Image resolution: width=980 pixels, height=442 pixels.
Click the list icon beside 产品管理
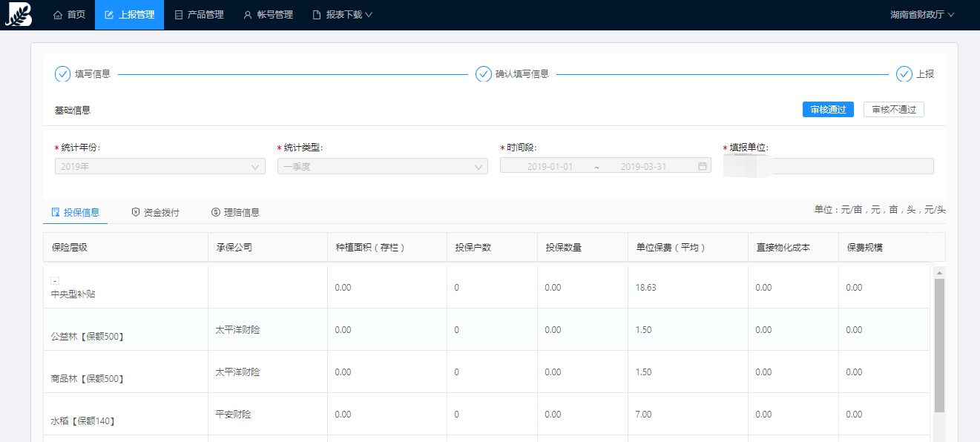point(178,15)
